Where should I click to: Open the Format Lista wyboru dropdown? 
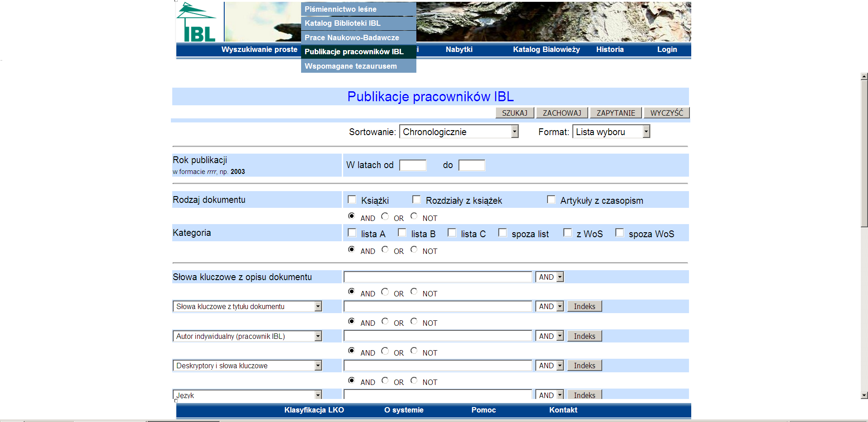point(611,131)
